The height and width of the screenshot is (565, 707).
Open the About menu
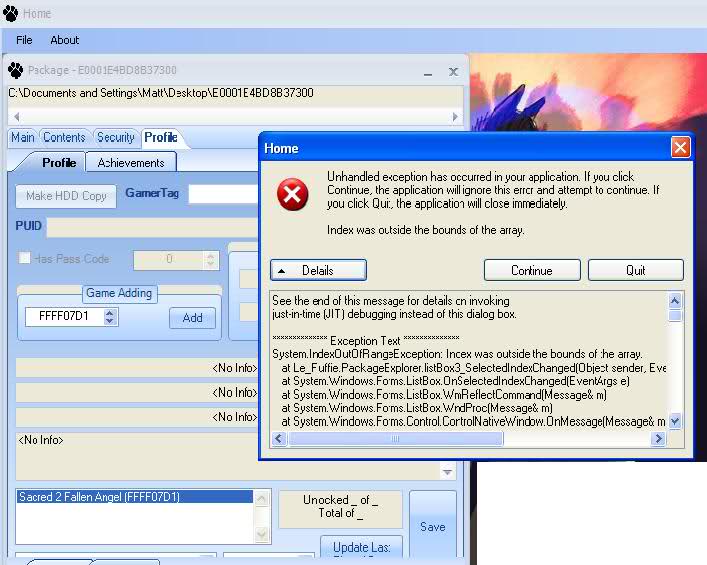pos(65,40)
